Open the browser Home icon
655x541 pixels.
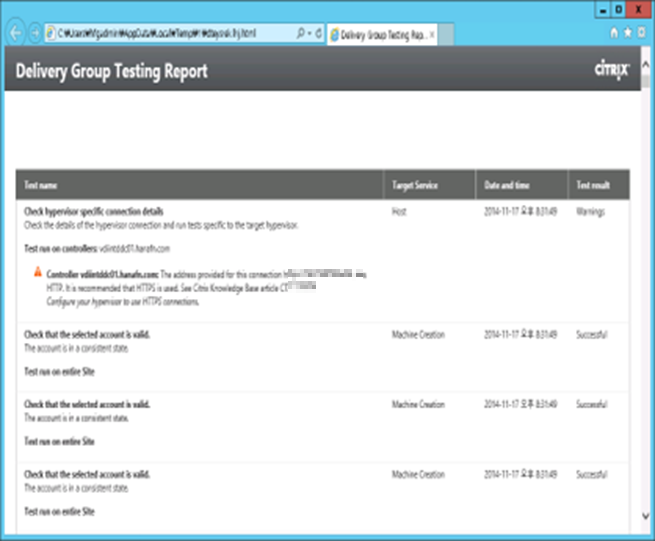pyautogui.click(x=614, y=33)
